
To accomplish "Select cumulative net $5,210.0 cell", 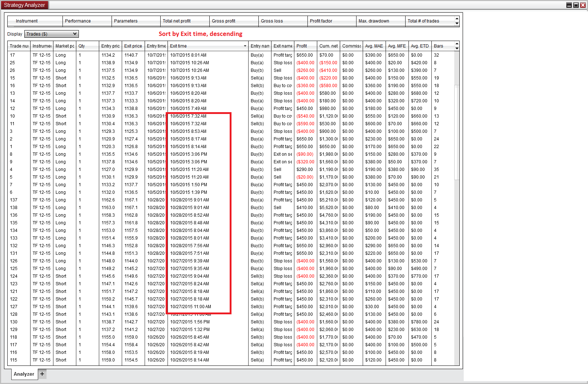I will point(329,200).
